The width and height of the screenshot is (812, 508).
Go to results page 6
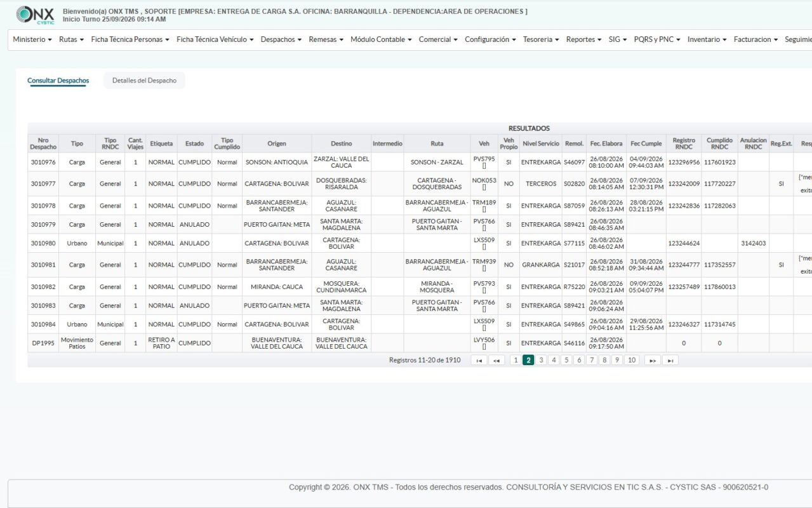coord(579,360)
